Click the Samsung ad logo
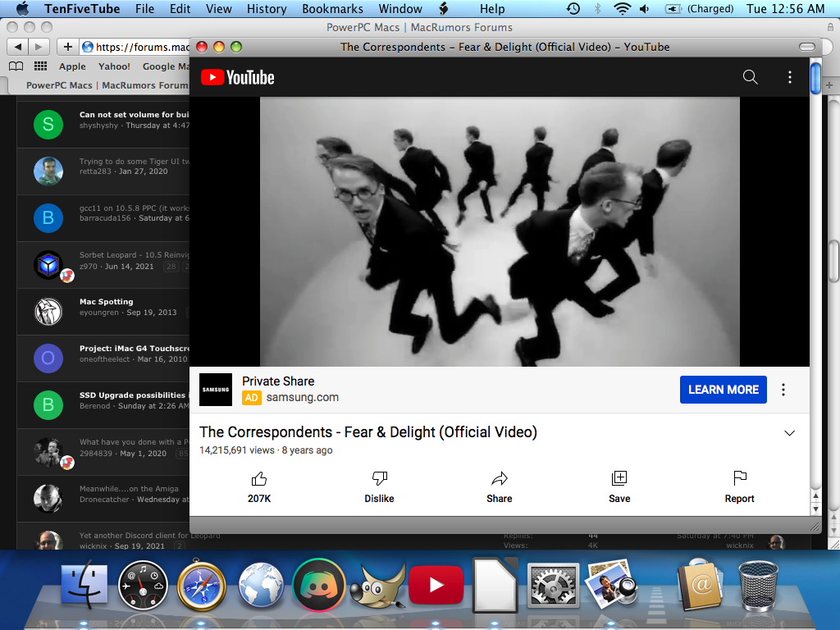 click(x=216, y=390)
